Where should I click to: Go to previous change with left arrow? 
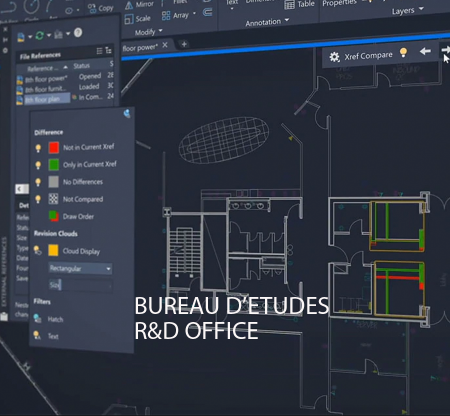tap(425, 51)
